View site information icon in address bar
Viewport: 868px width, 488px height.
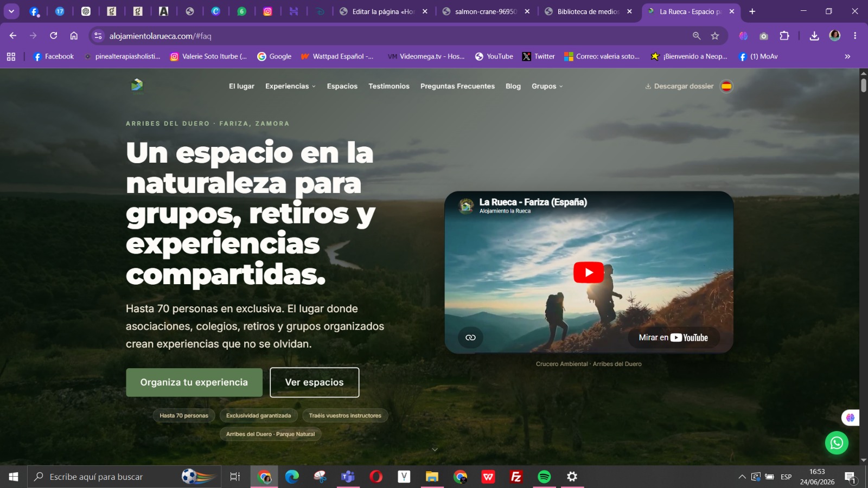coord(98,36)
